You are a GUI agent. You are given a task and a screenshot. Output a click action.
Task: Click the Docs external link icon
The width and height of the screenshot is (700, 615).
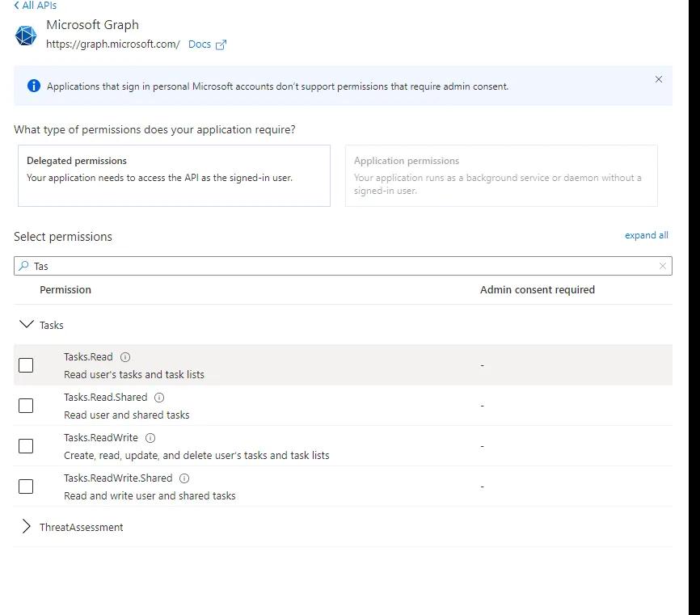tap(221, 44)
